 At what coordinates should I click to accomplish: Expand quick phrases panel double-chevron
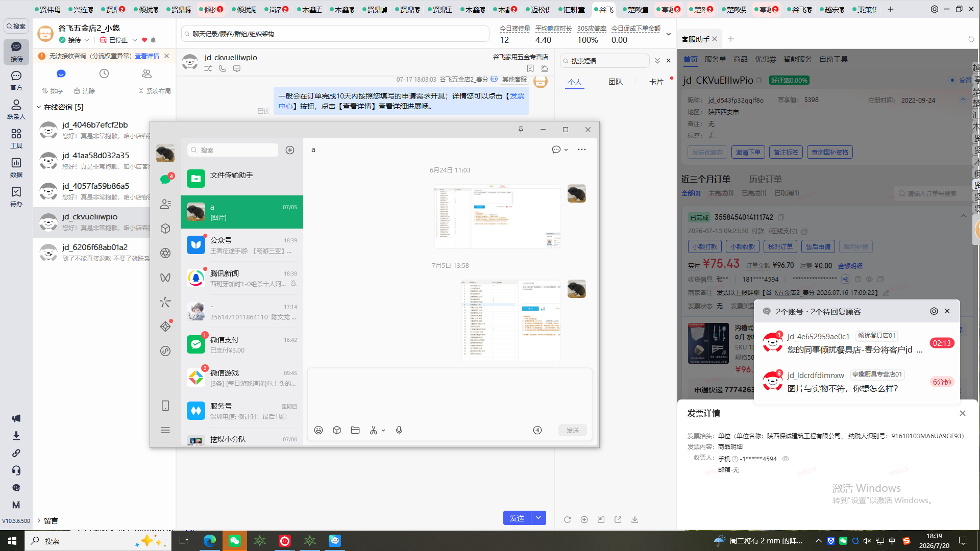click(x=657, y=61)
